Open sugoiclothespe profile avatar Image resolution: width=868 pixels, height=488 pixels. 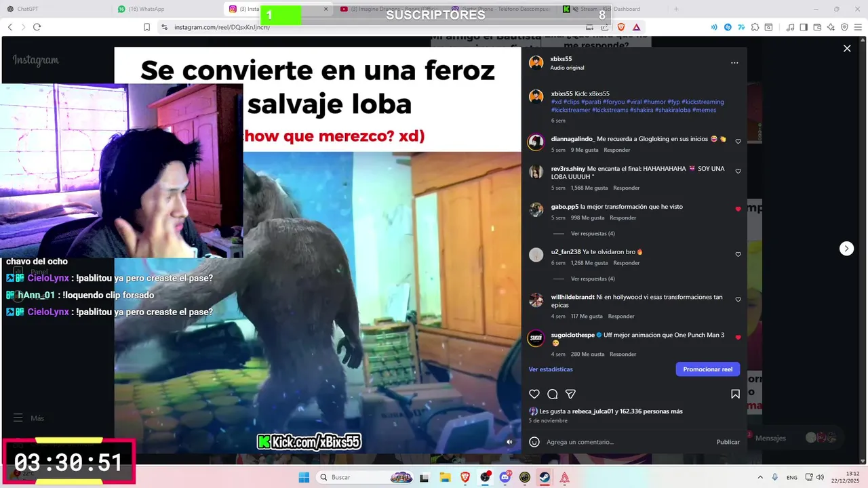536,339
